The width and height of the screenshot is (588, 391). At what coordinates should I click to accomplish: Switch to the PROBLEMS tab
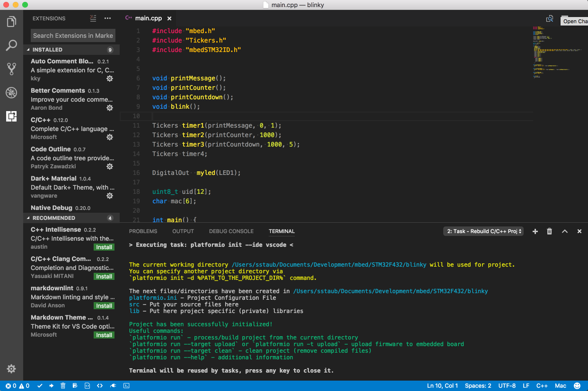click(143, 231)
